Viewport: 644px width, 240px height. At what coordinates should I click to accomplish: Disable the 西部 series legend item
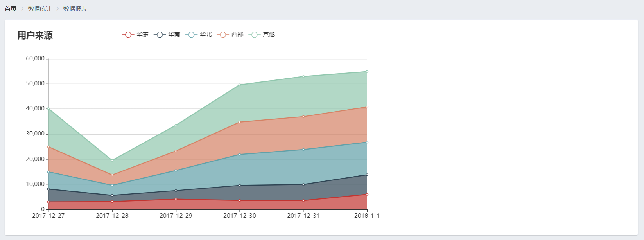tap(230, 34)
